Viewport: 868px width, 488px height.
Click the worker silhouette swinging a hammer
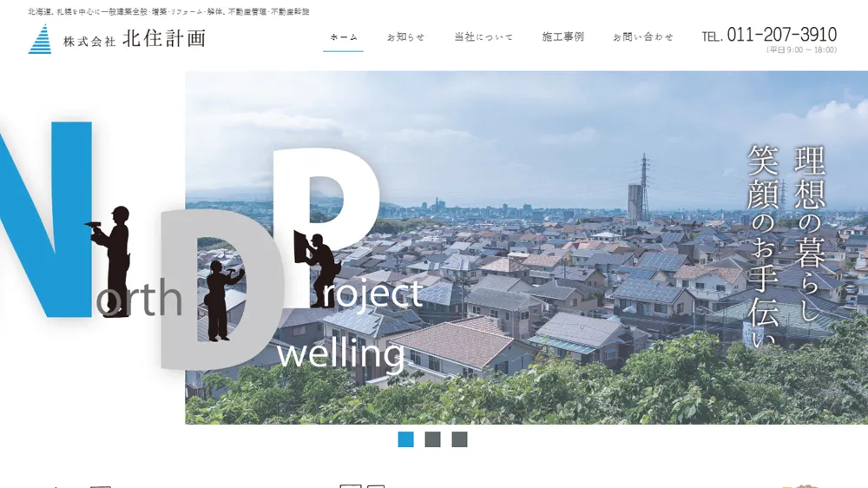tap(221, 300)
